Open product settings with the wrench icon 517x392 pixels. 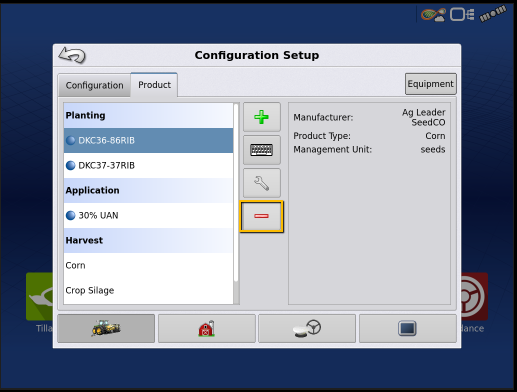262,183
